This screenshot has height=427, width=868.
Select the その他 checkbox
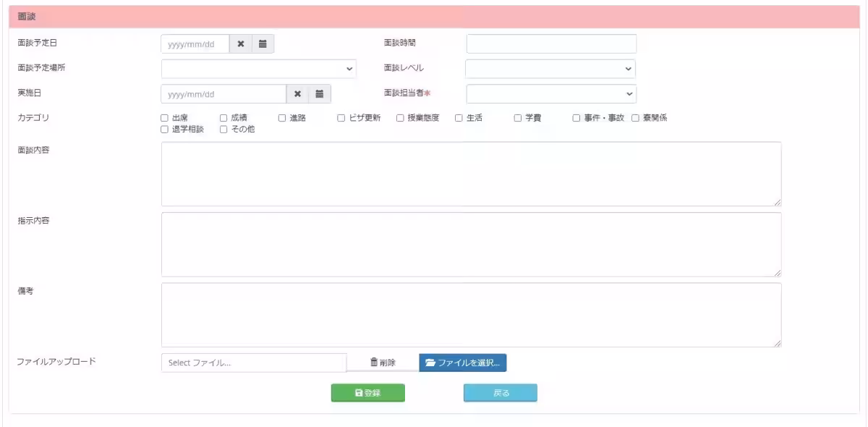(x=224, y=130)
